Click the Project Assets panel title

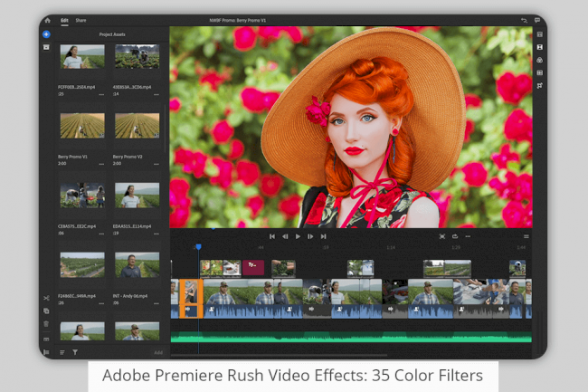pos(112,34)
